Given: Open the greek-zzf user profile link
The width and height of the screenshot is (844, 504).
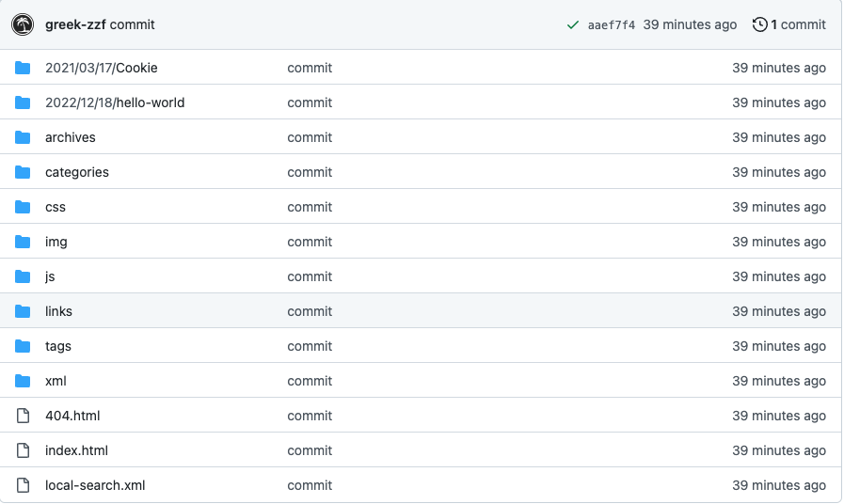Looking at the screenshot, I should point(75,24).
